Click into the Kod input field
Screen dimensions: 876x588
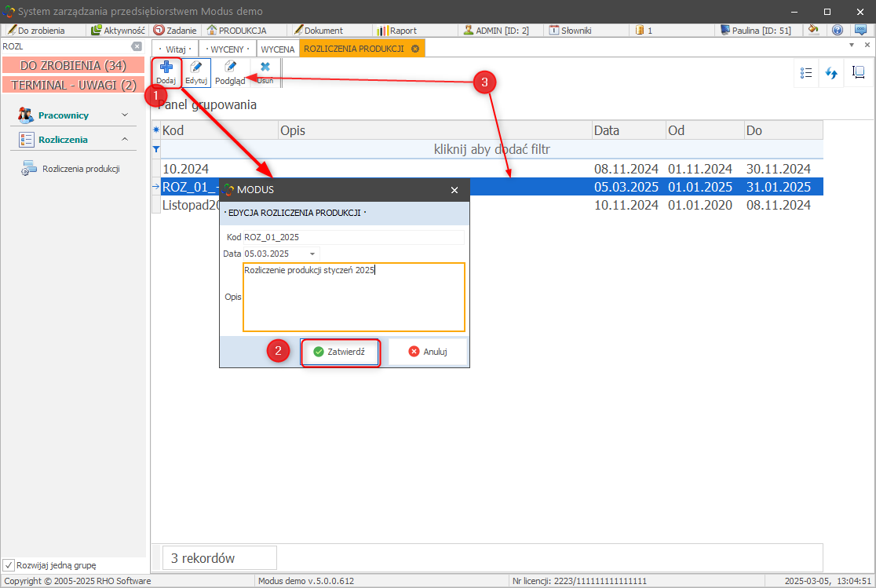[353, 236]
